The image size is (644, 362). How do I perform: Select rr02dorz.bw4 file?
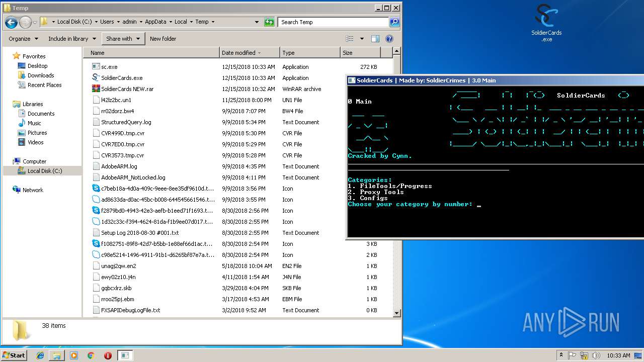(x=117, y=111)
